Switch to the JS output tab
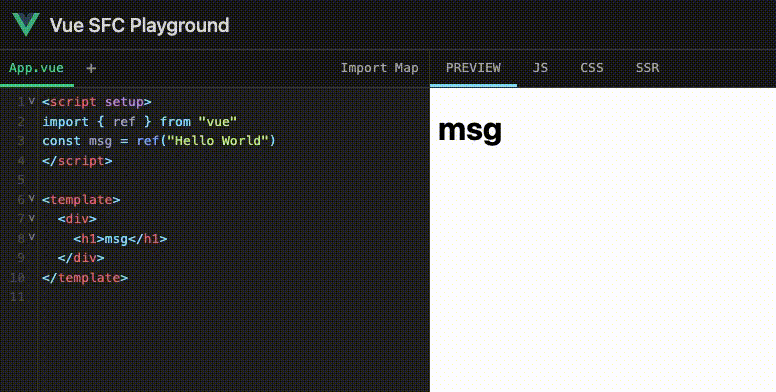The width and height of the screenshot is (776, 392). tap(540, 68)
